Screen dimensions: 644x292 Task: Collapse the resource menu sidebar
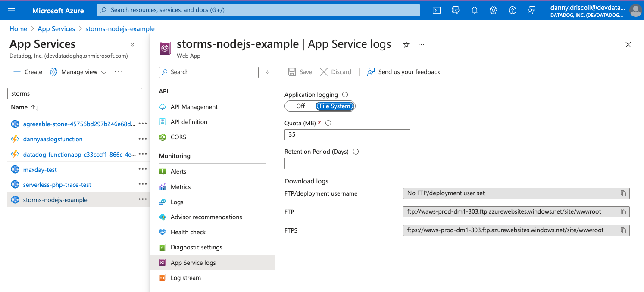click(x=268, y=72)
